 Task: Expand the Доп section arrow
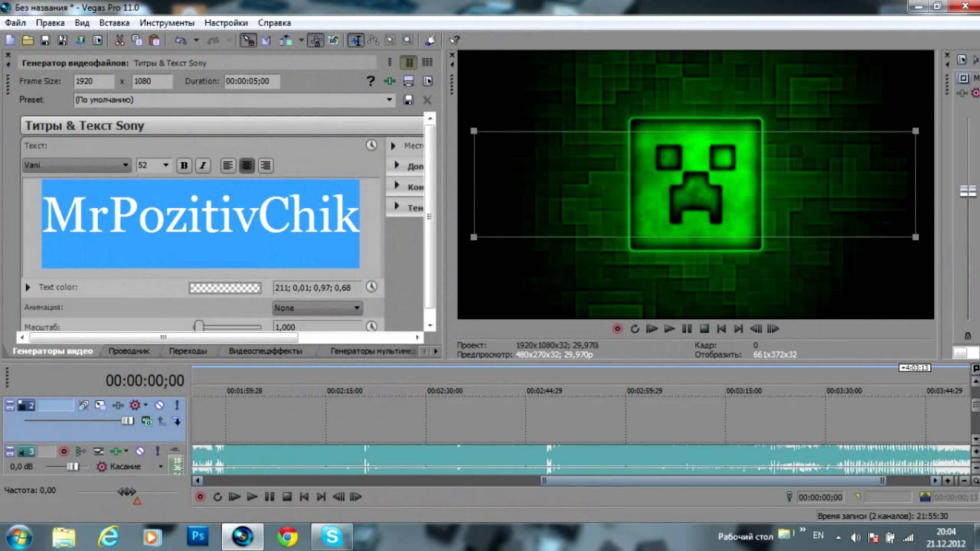397,166
